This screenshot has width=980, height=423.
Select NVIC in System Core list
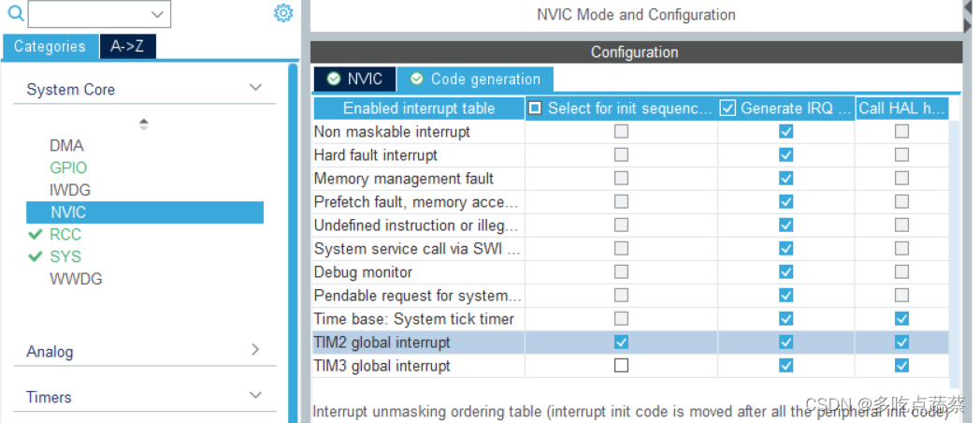click(x=145, y=212)
